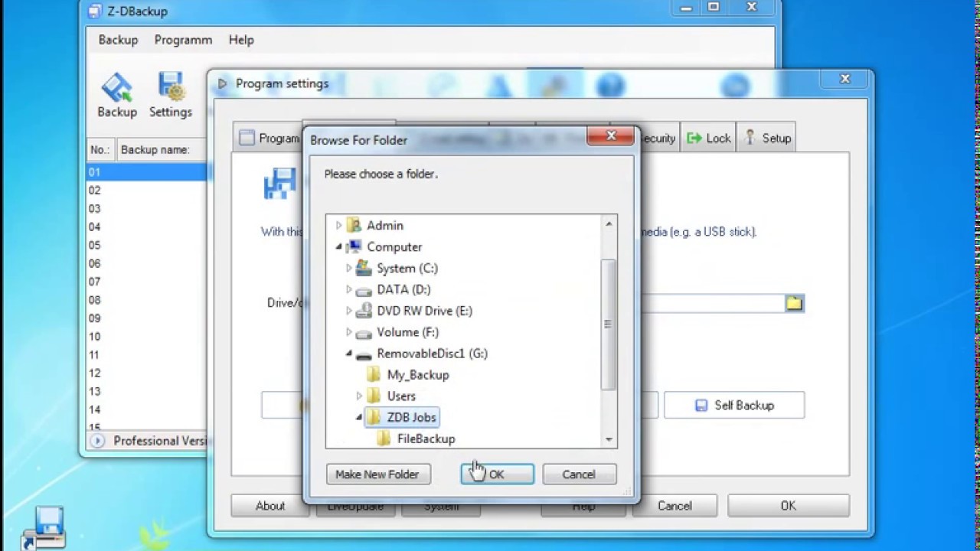980x551 pixels.
Task: Click the My_Backup folder icon
Action: (x=374, y=375)
